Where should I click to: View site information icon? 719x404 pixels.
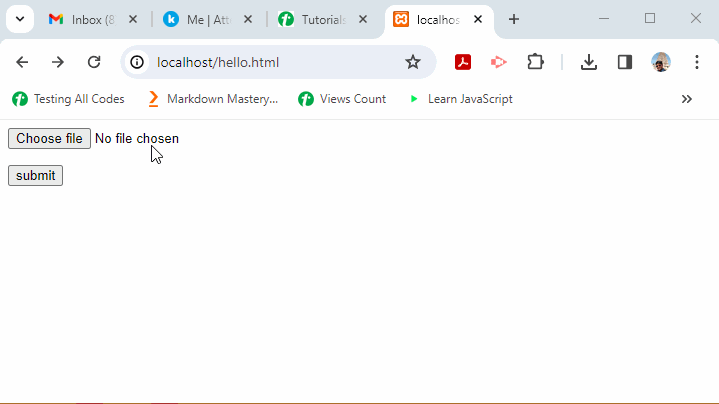tap(137, 62)
